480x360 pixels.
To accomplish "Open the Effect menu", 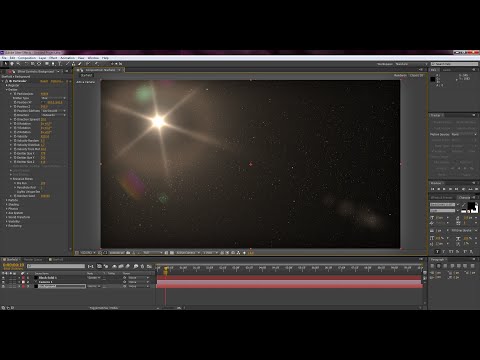I will 53,58.
